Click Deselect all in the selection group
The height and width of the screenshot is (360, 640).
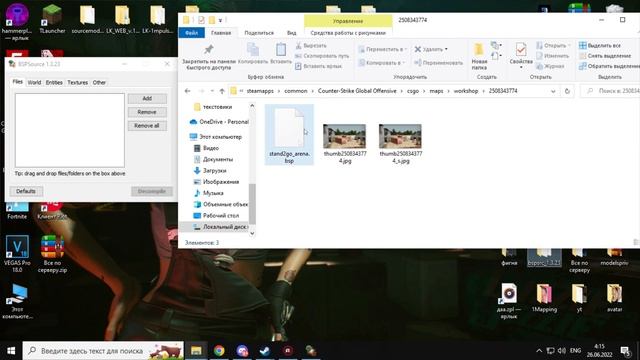[605, 56]
